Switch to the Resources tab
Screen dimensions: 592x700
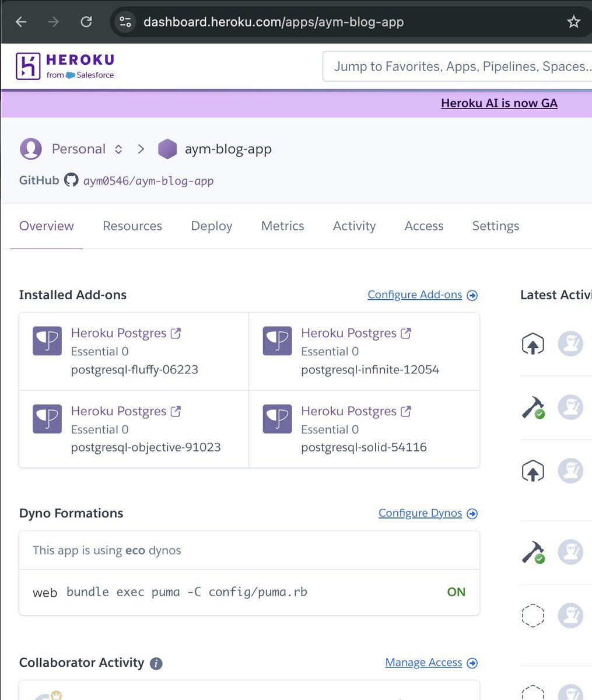coord(132,226)
